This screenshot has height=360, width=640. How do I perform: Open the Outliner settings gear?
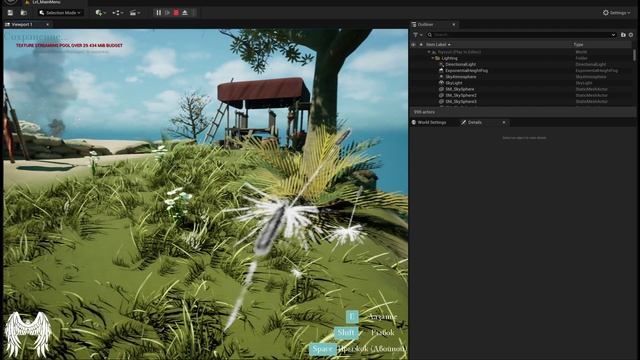tap(631, 35)
